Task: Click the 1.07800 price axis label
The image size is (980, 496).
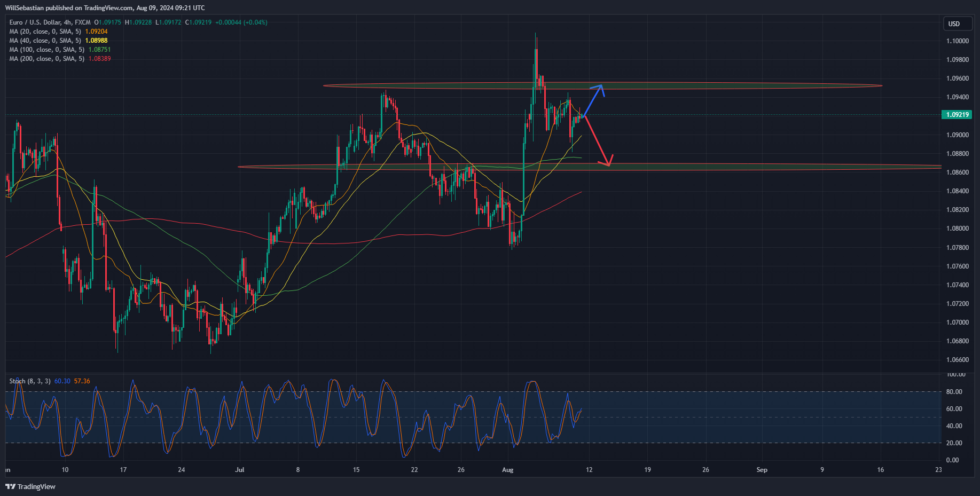Action: coord(957,248)
